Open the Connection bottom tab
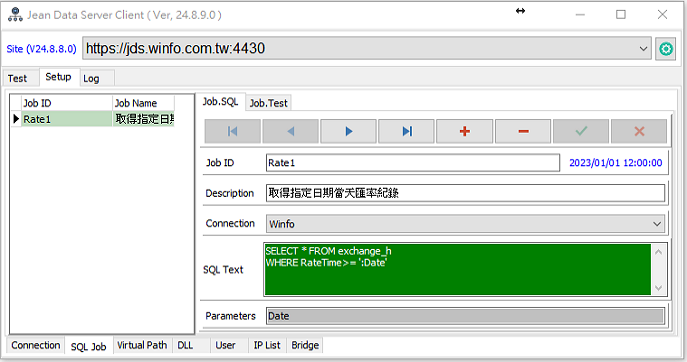 (36, 345)
